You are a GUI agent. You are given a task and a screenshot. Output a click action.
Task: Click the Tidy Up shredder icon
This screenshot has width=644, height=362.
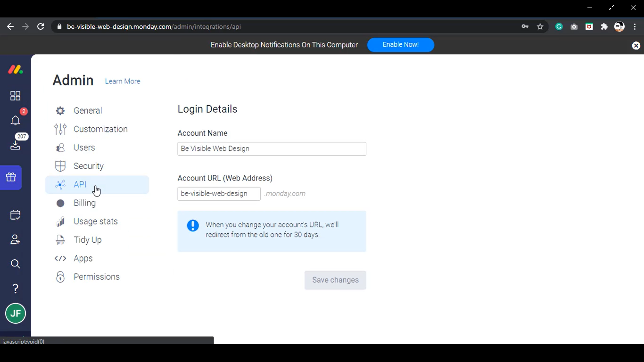coord(60,240)
